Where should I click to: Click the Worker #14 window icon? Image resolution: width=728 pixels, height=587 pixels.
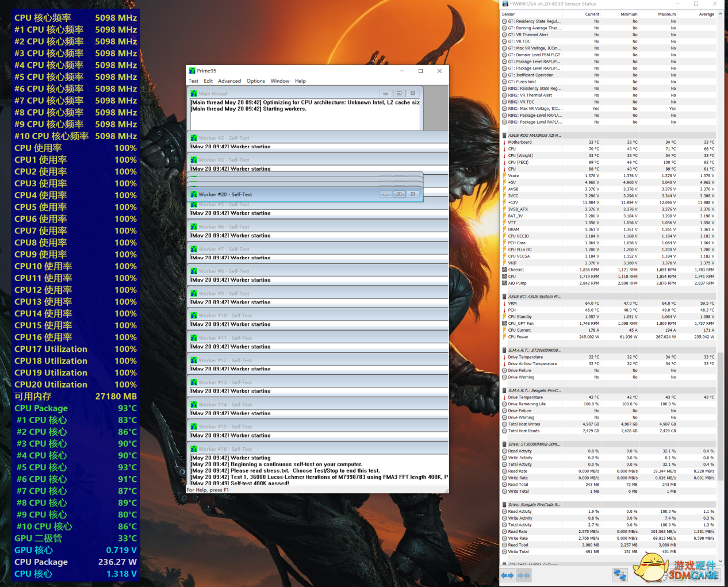pyautogui.click(x=194, y=405)
